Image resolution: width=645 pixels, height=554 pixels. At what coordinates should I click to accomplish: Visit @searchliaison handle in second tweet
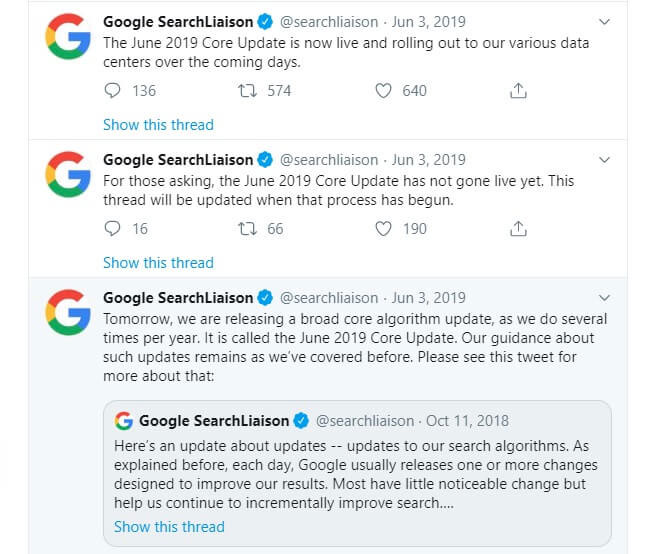(x=329, y=160)
